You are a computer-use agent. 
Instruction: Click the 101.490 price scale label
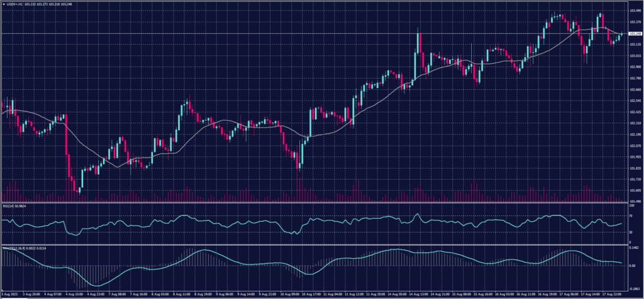tap(635, 201)
